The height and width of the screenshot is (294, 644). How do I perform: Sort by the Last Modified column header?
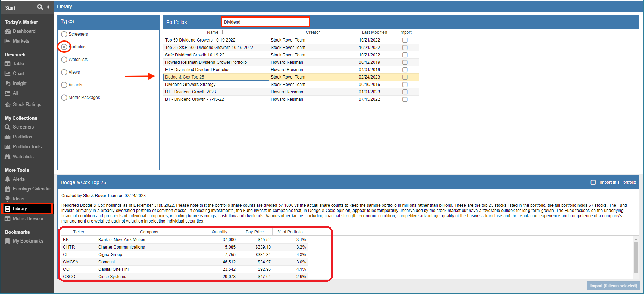click(374, 32)
